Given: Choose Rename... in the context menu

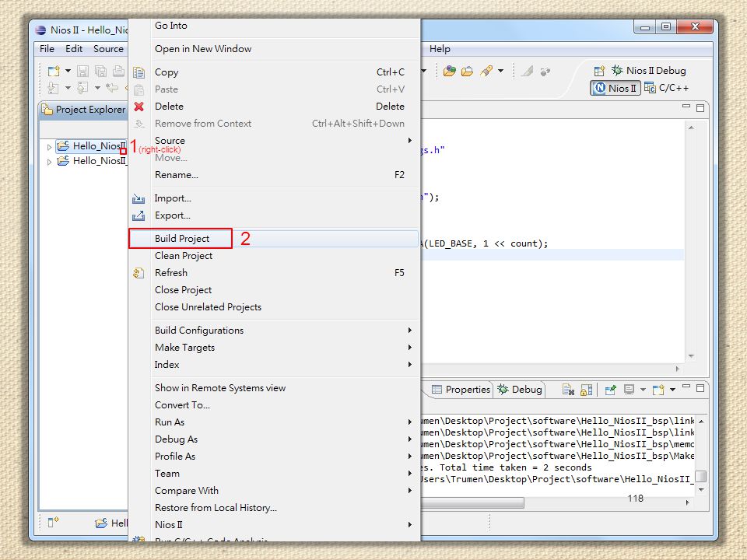Looking at the screenshot, I should tap(275, 175).
